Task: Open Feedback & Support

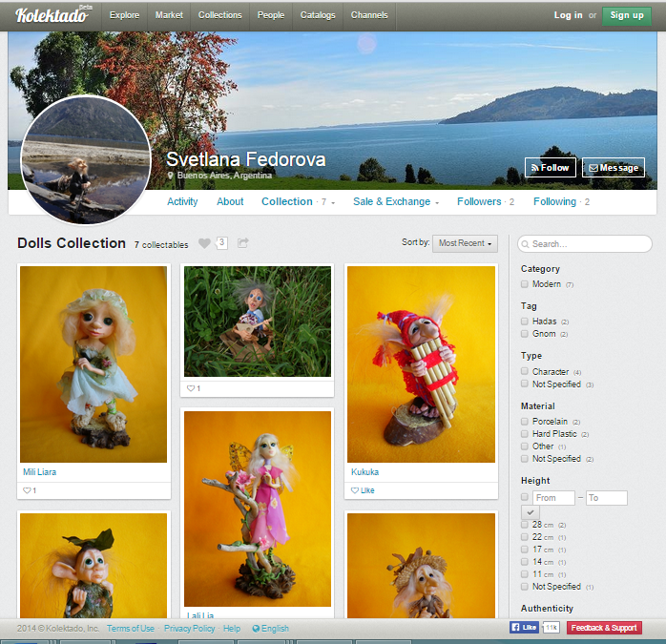Action: 604,628
